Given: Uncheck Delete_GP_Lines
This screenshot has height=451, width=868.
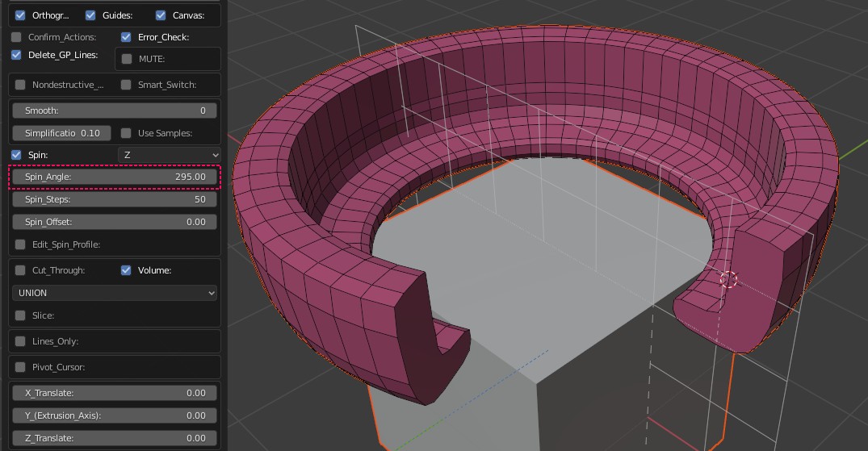Looking at the screenshot, I should pos(17,55).
